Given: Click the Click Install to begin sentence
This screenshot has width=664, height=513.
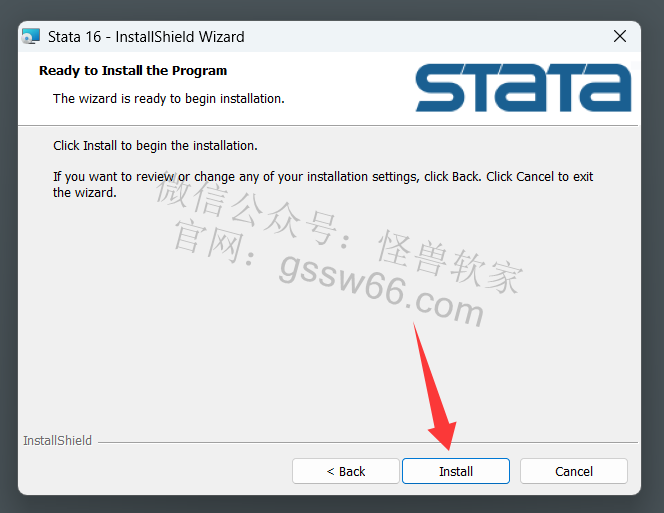Looking at the screenshot, I should (x=155, y=146).
